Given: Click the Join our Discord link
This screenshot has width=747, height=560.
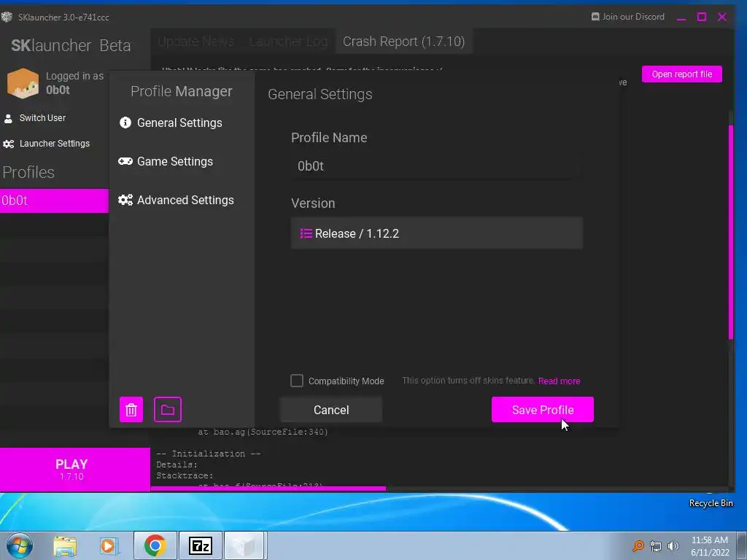Looking at the screenshot, I should 628,17.
